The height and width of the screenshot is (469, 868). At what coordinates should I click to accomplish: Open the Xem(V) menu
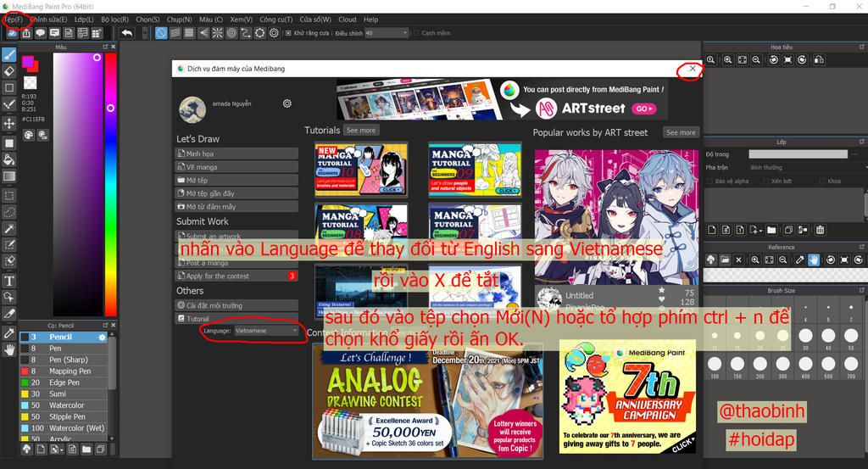pos(242,20)
